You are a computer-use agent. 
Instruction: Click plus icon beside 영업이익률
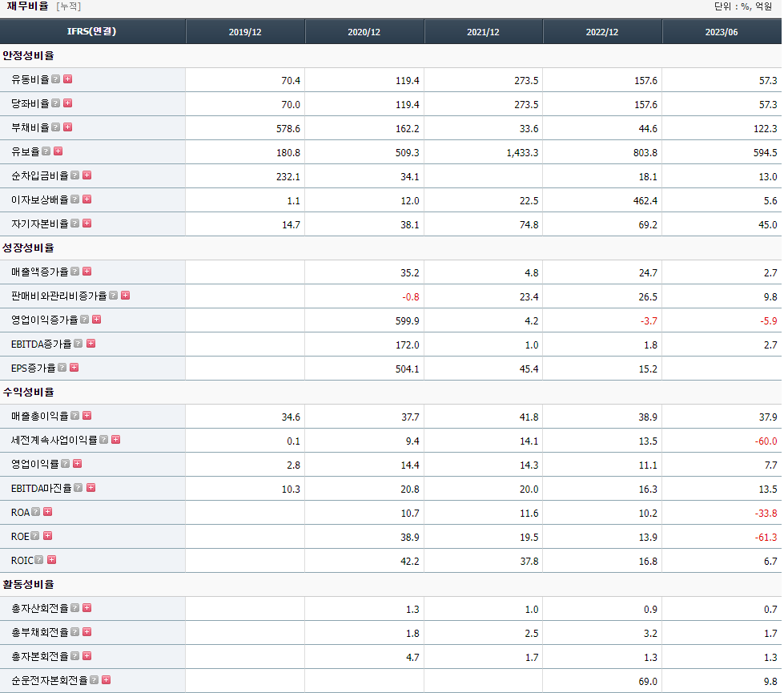(x=78, y=463)
